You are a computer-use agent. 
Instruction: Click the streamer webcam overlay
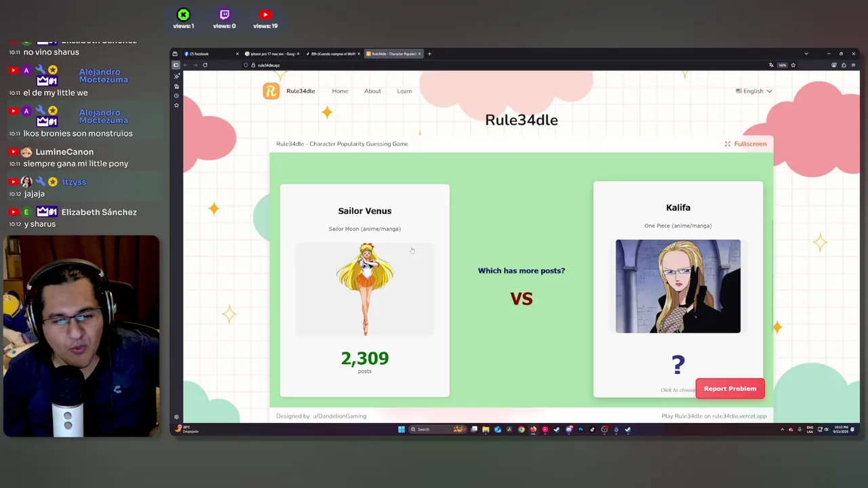tap(81, 336)
